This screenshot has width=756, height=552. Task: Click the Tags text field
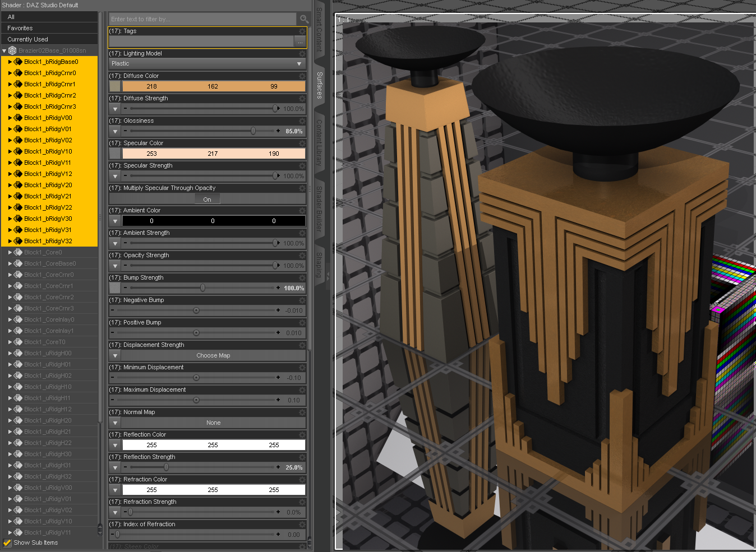pos(201,41)
